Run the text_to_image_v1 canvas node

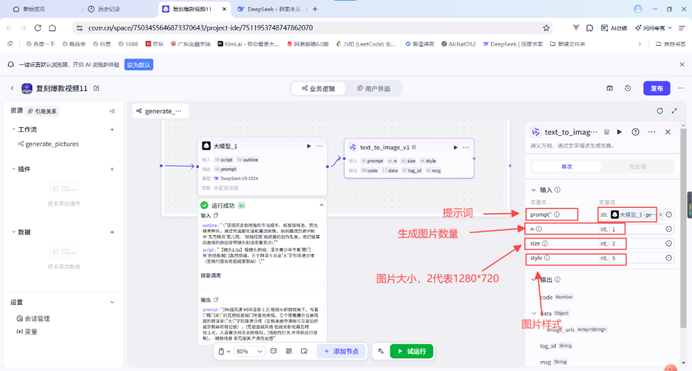pyautogui.click(x=455, y=147)
